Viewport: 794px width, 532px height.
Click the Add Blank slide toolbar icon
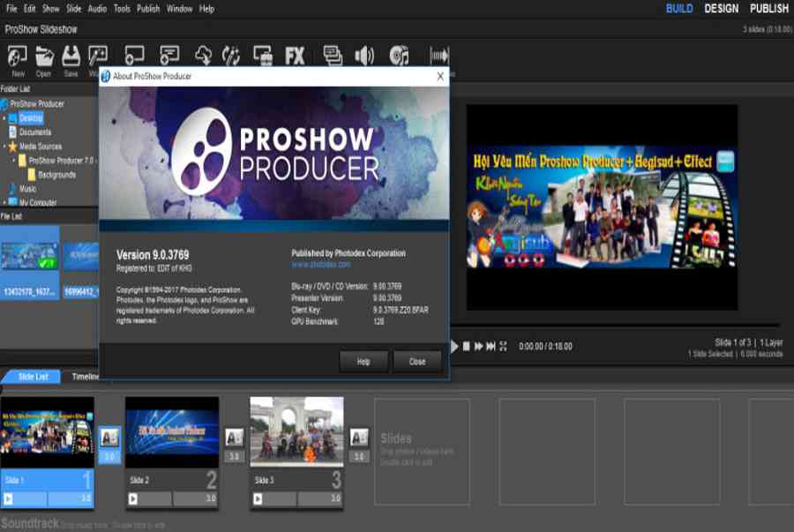tap(134, 56)
